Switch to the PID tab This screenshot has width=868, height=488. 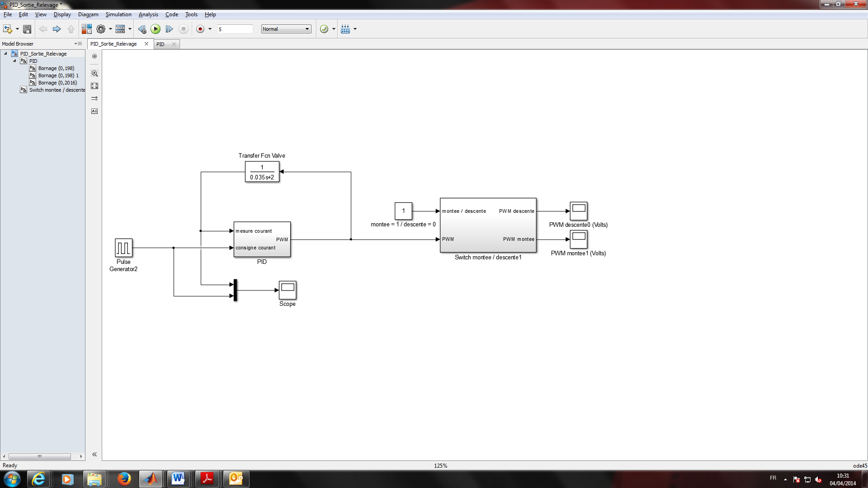160,44
